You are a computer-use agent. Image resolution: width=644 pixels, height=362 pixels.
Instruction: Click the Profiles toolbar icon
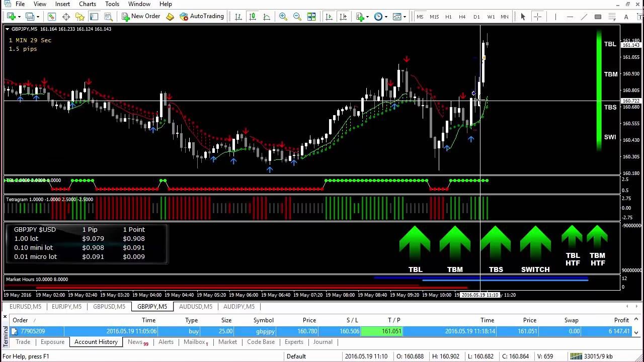[30, 17]
